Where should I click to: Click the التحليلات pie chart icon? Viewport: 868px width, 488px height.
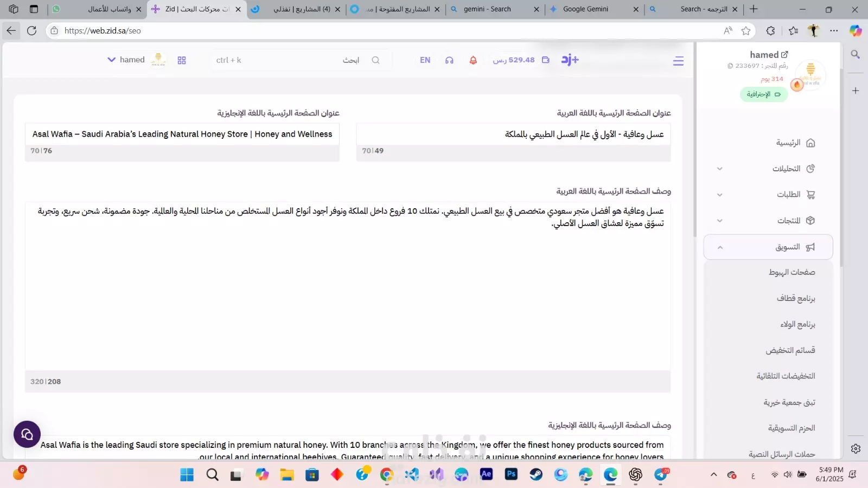810,169
